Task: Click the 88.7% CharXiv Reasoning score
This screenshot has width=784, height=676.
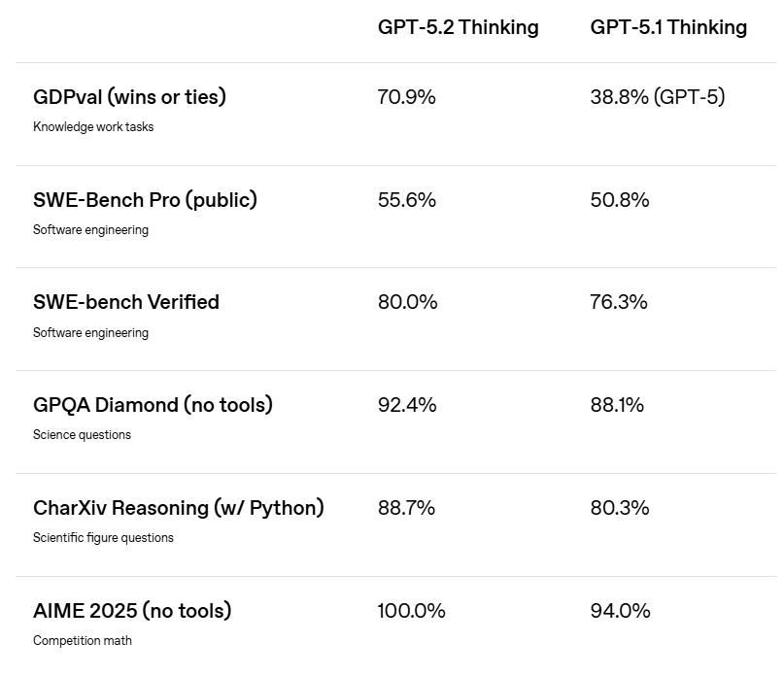Action: coord(406,508)
